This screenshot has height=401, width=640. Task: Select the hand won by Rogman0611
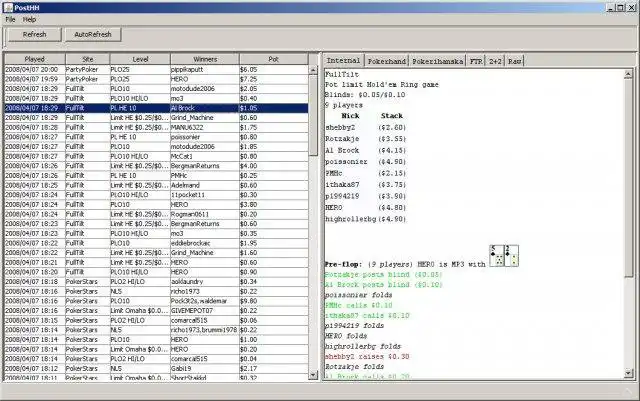[156, 214]
